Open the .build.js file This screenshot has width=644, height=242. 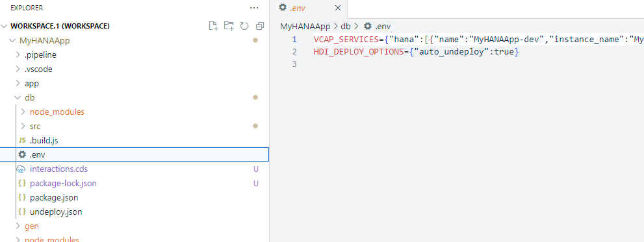44,140
